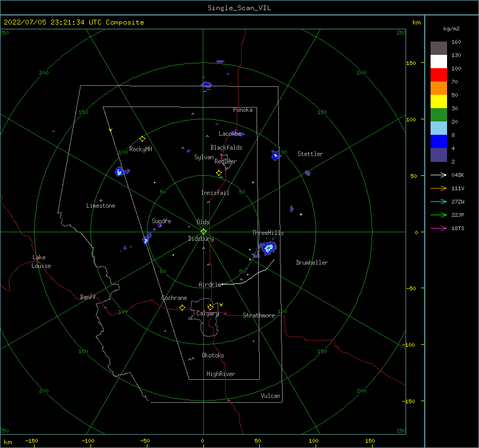479x448 pixels.
Task: Click the Stettler town label
Action: 310,154
